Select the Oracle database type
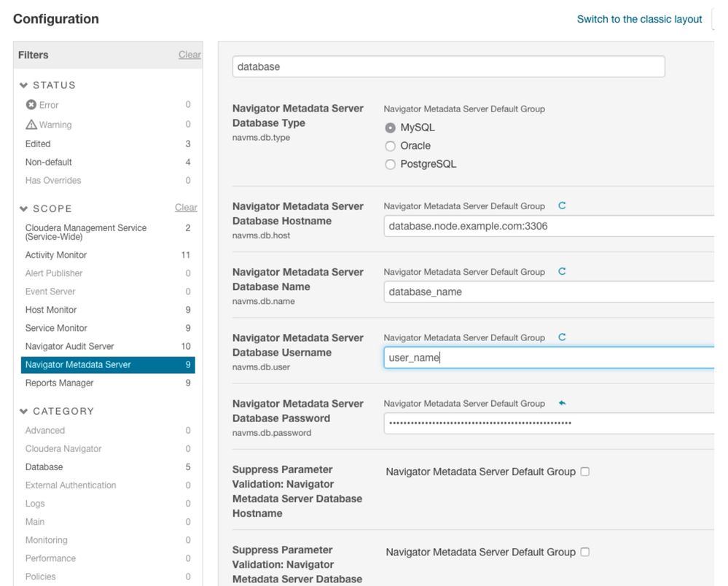The width and height of the screenshot is (728, 586). click(391, 146)
